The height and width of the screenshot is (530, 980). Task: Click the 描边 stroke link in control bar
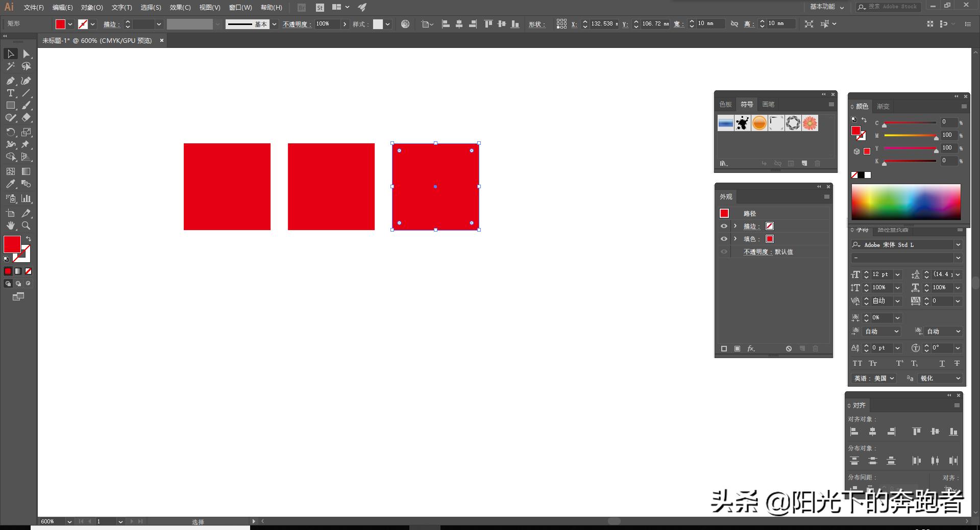tap(111, 24)
